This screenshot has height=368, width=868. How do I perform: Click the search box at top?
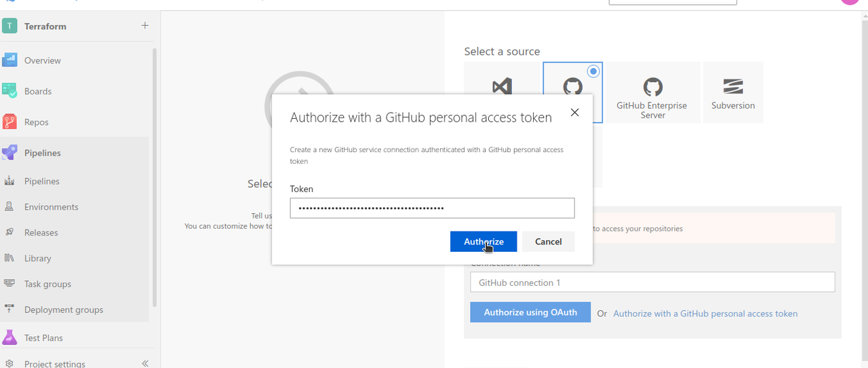[x=673, y=2]
